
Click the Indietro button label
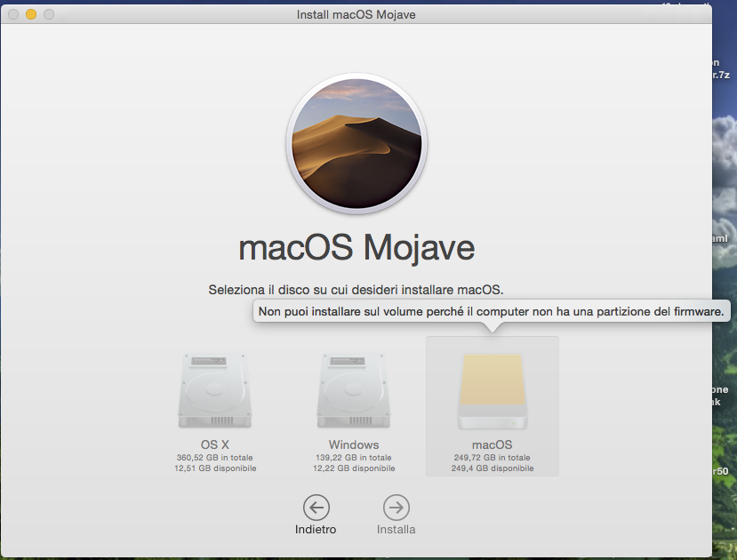coord(316,530)
